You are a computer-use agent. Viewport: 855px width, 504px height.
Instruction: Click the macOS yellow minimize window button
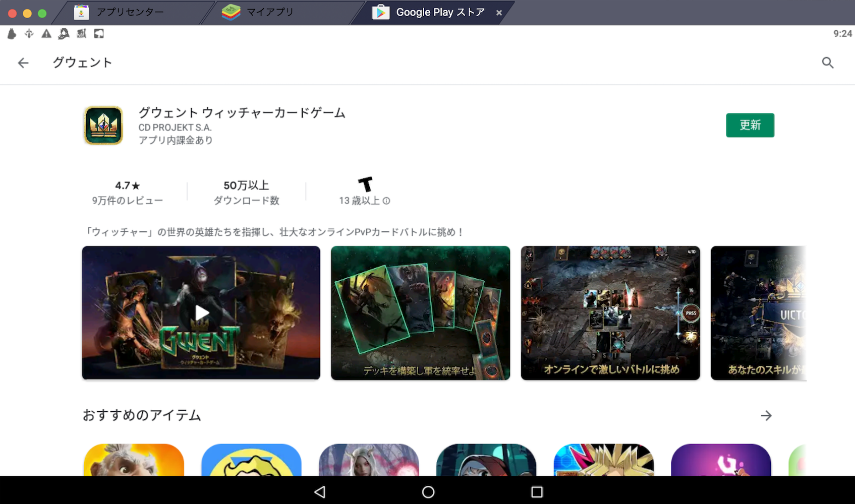point(27,13)
